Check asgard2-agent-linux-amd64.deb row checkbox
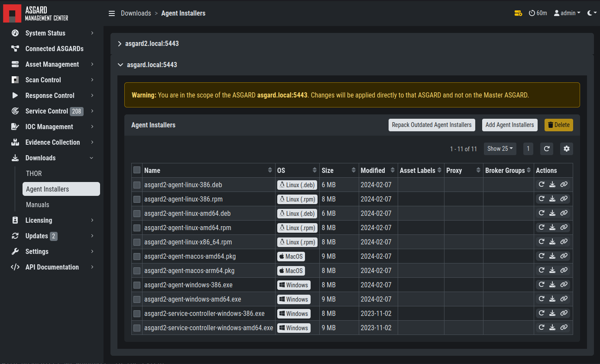The height and width of the screenshot is (364, 600). click(x=137, y=214)
